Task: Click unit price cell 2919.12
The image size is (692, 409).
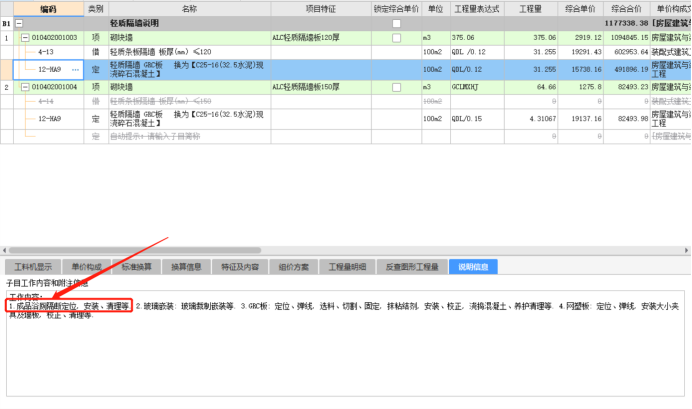Action: [x=580, y=38]
